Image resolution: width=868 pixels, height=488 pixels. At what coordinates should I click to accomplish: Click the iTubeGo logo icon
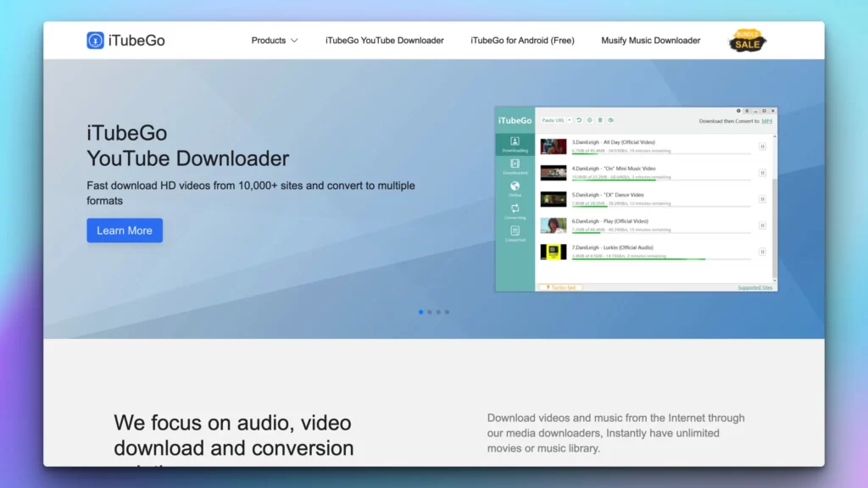pyautogui.click(x=95, y=41)
